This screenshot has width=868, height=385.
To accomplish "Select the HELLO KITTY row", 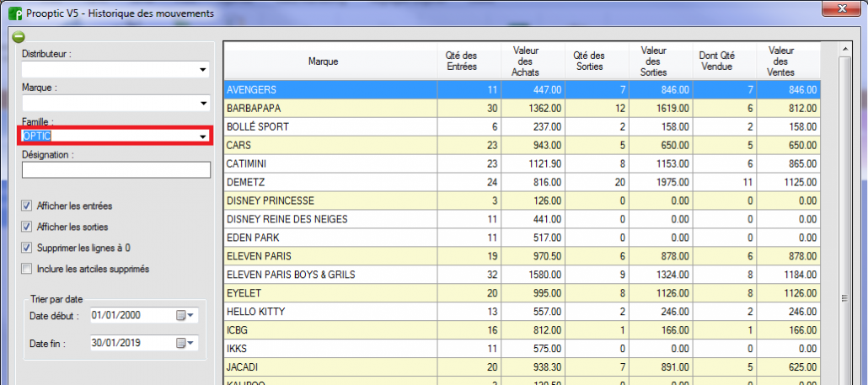I will coord(522,312).
